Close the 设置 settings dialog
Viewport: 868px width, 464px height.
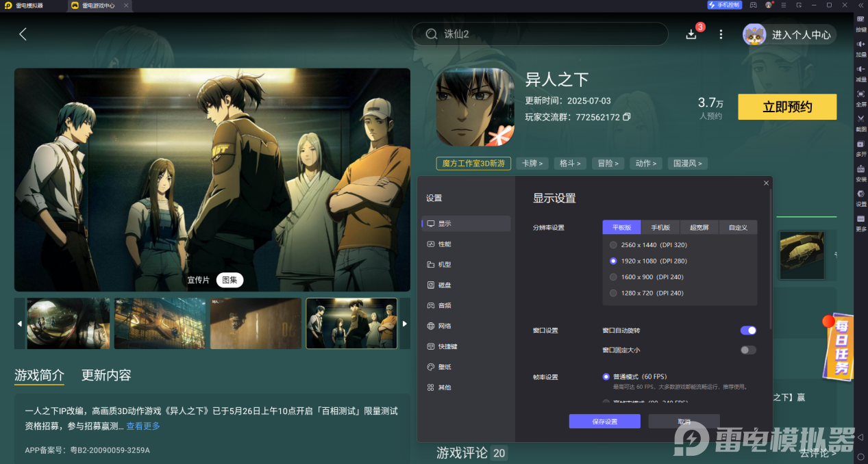(x=766, y=183)
